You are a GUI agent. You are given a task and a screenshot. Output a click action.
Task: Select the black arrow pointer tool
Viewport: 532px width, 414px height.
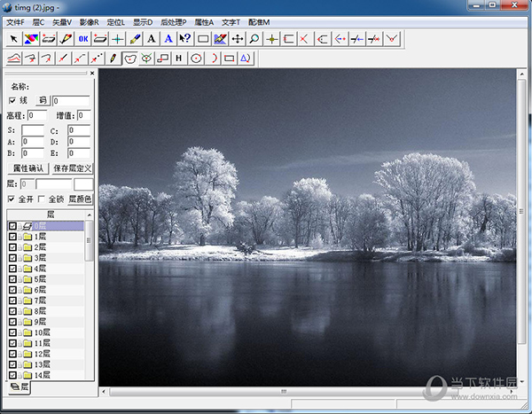coord(13,39)
